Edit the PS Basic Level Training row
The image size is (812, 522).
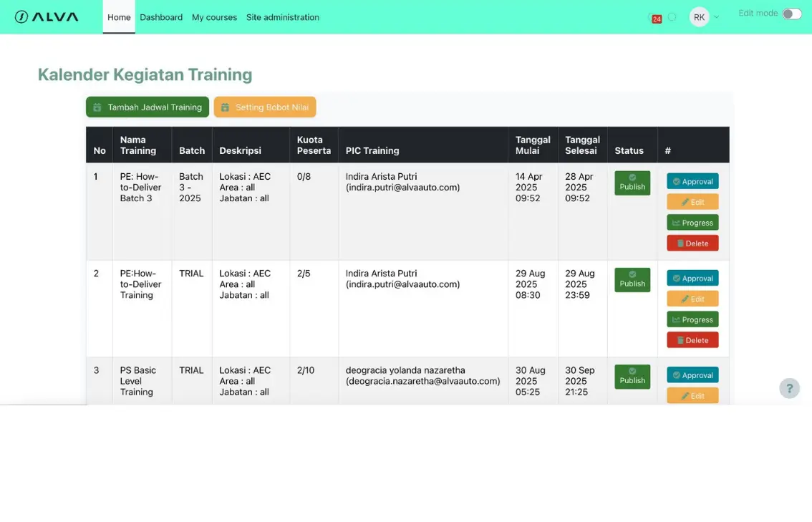(692, 395)
